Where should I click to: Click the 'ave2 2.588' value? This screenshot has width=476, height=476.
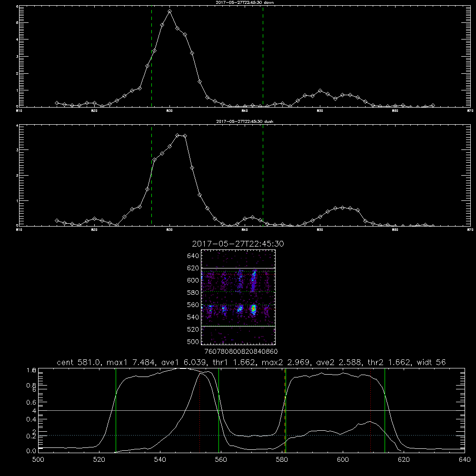pyautogui.click(x=340, y=362)
